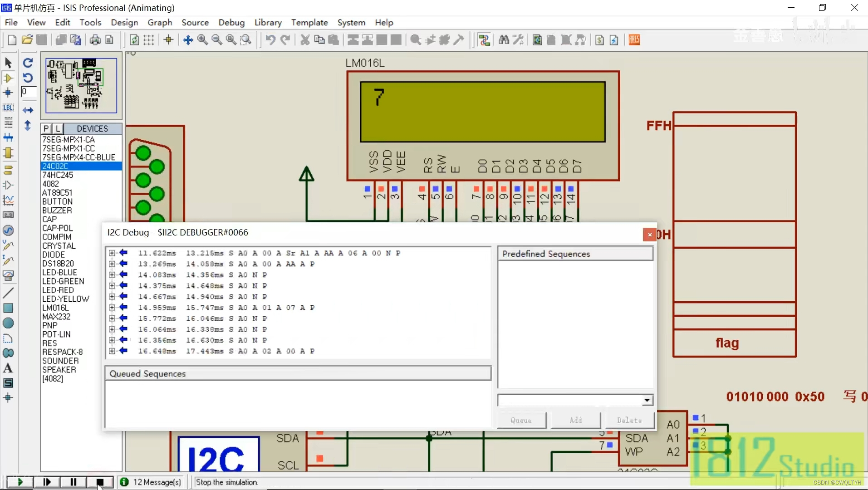868x490 pixels.
Task: Click the Queue button in I2C Debug
Action: pos(521,420)
